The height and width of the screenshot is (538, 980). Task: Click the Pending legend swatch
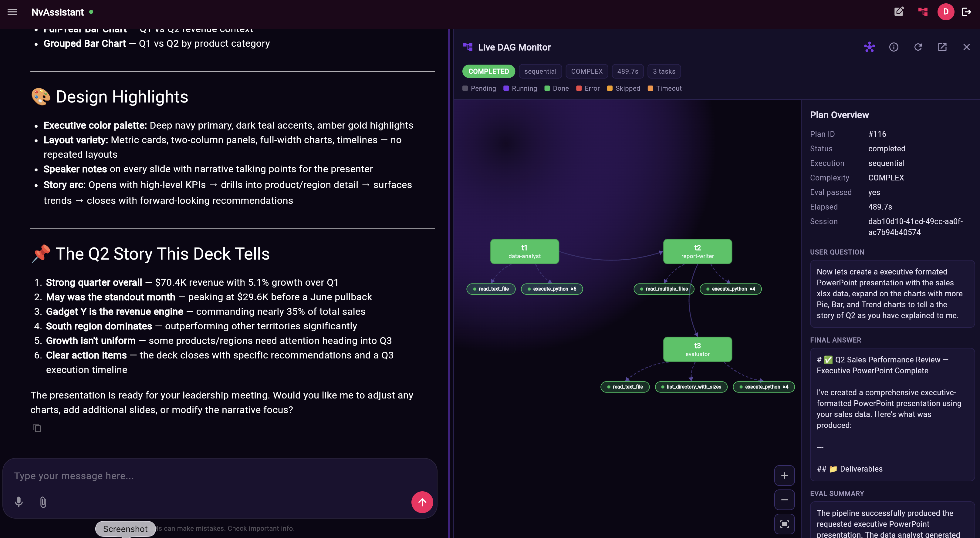coord(465,89)
